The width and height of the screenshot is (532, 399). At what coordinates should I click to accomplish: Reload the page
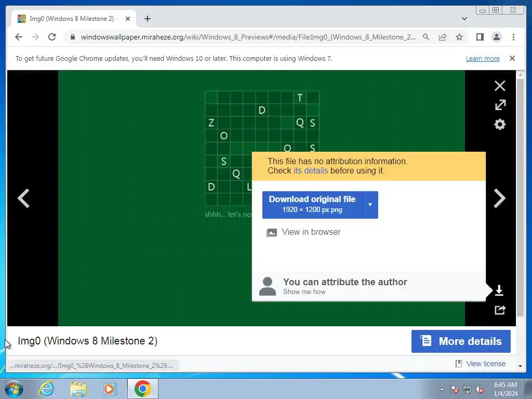click(x=52, y=37)
